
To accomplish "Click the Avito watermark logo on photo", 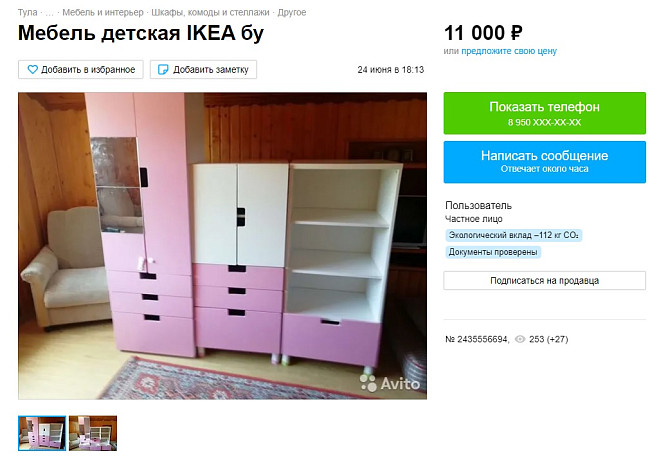I will pos(389,383).
